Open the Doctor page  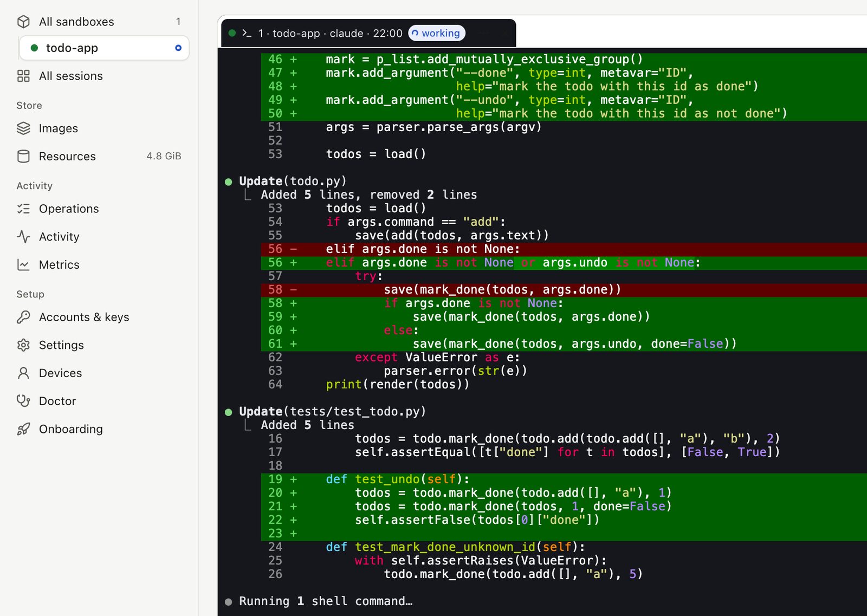tap(99, 401)
